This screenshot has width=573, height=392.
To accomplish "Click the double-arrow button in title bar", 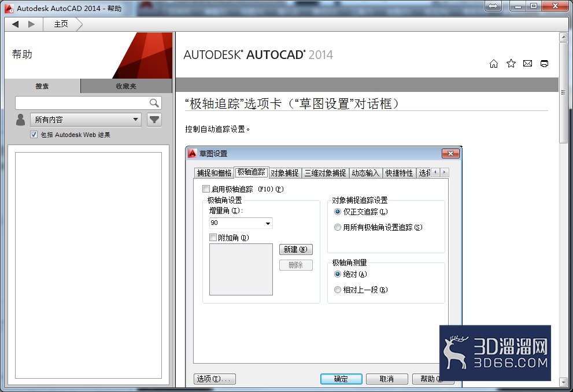I will [493, 6].
